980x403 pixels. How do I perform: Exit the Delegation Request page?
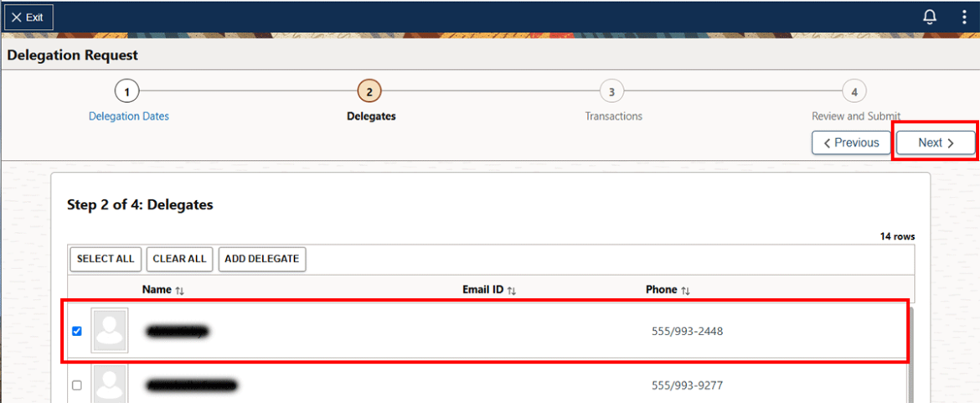coord(29,17)
